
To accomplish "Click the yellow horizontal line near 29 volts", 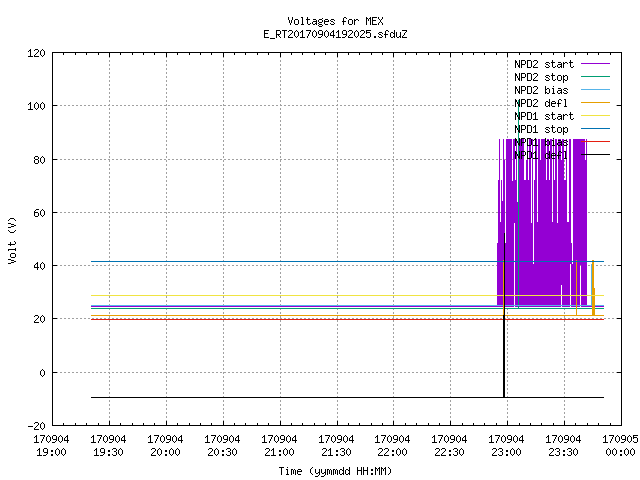I will [x=347, y=295].
